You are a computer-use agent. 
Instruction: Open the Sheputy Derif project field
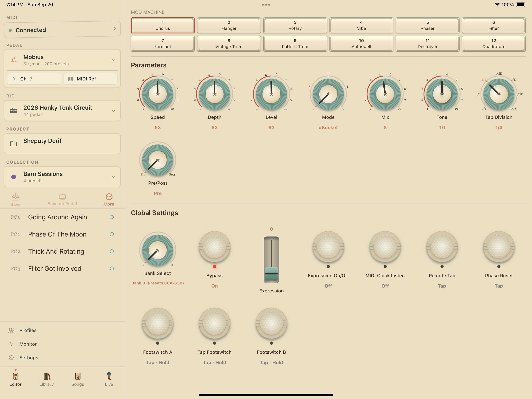click(x=62, y=144)
